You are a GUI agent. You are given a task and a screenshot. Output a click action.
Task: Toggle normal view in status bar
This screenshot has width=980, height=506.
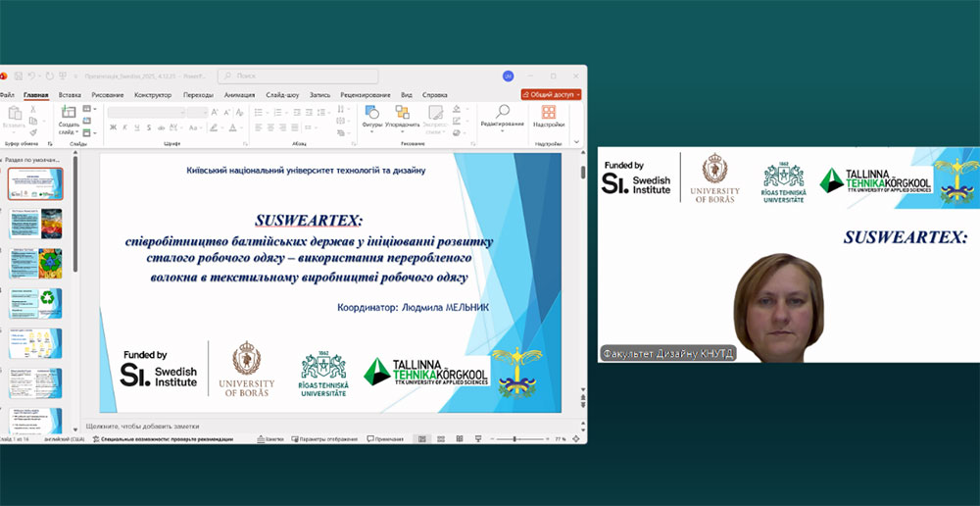point(421,439)
